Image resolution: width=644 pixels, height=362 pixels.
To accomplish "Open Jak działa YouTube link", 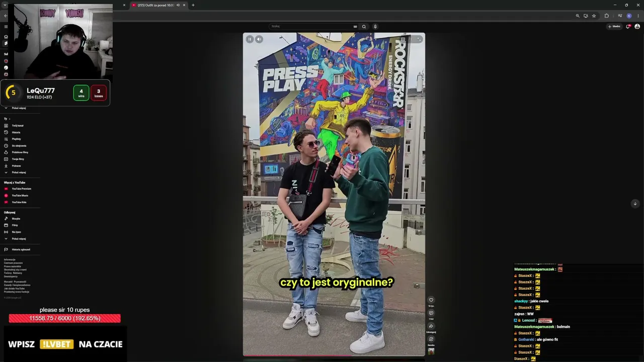I will tap(14, 289).
